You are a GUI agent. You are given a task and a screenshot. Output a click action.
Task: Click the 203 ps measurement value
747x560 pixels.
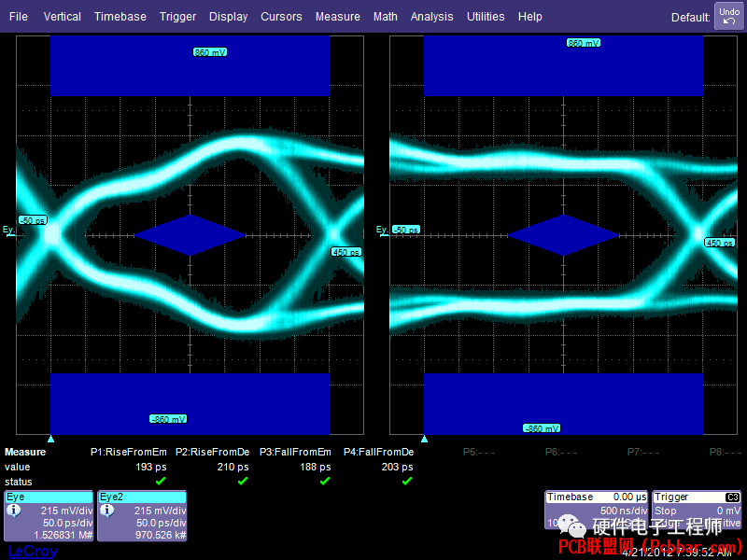pyautogui.click(x=398, y=468)
